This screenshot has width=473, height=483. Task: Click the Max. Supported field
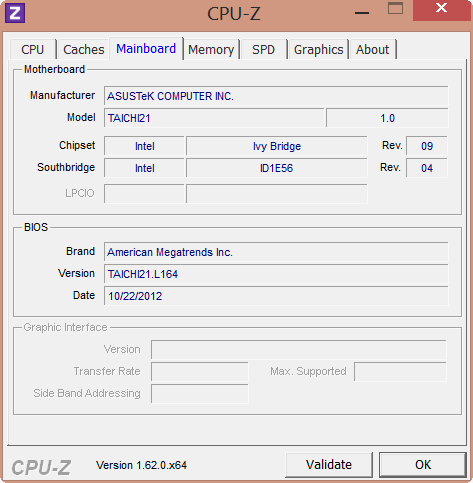click(x=400, y=371)
